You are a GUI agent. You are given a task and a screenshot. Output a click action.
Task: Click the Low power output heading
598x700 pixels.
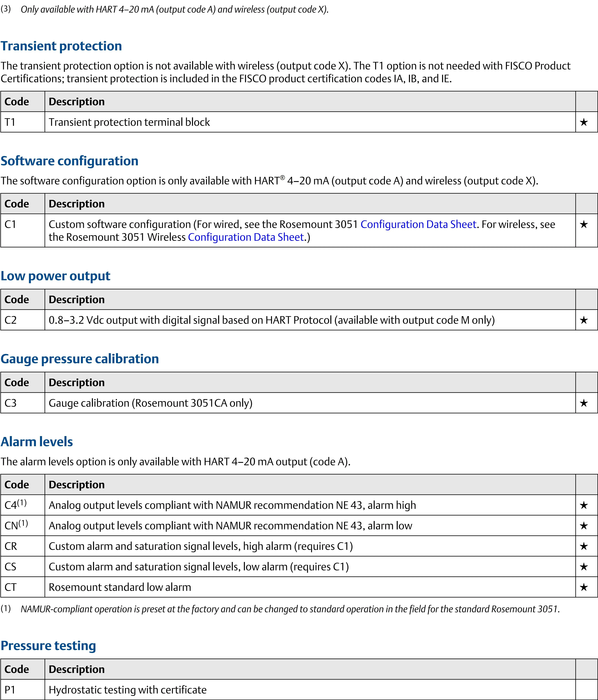55,276
